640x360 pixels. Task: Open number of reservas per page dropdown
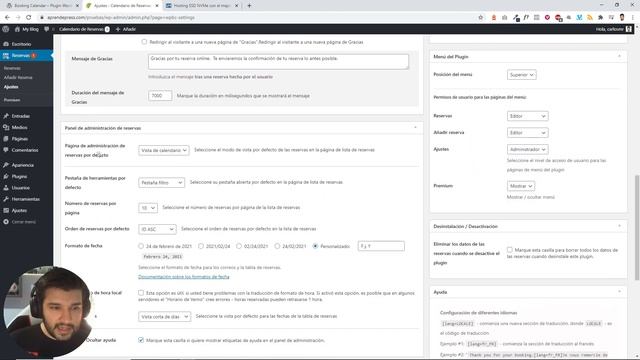pos(148,208)
